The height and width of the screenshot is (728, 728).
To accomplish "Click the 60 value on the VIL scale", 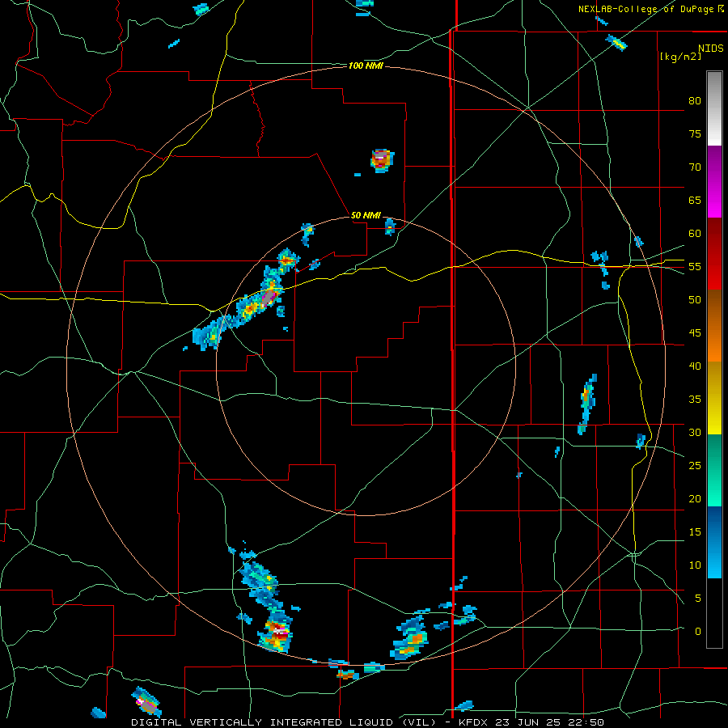I will tap(695, 234).
